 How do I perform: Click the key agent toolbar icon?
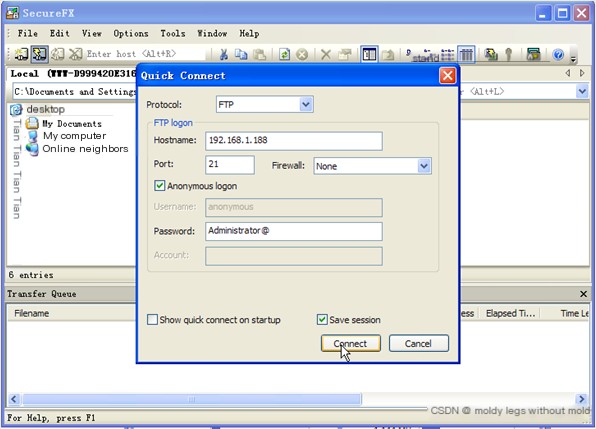[509, 55]
